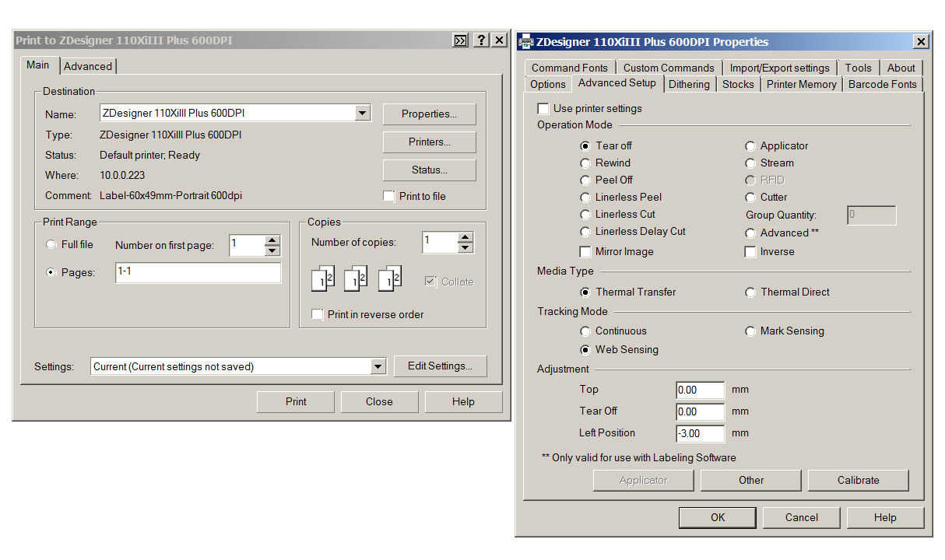Enable Print in reverse order

tap(318, 314)
